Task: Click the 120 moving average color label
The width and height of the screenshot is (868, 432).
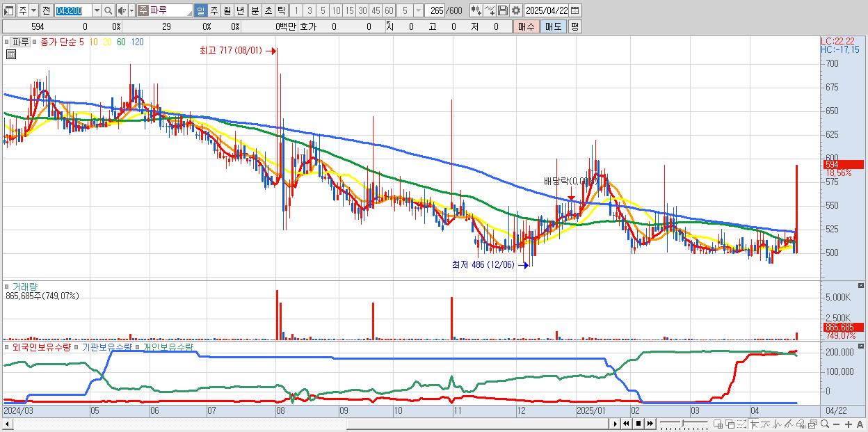Action: coord(137,42)
